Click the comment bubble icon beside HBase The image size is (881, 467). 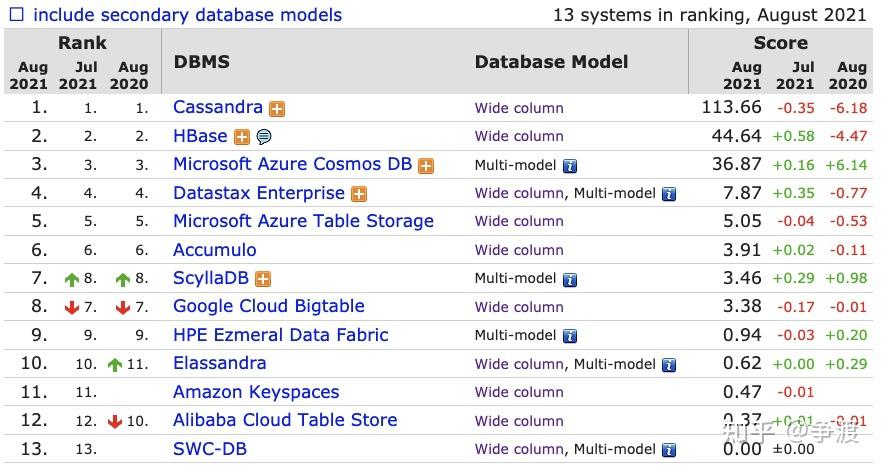pos(264,137)
